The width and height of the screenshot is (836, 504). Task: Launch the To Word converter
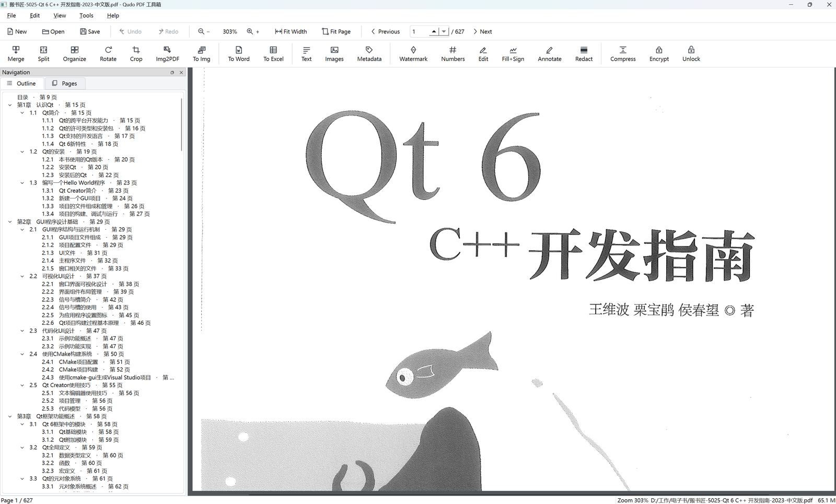pos(239,53)
